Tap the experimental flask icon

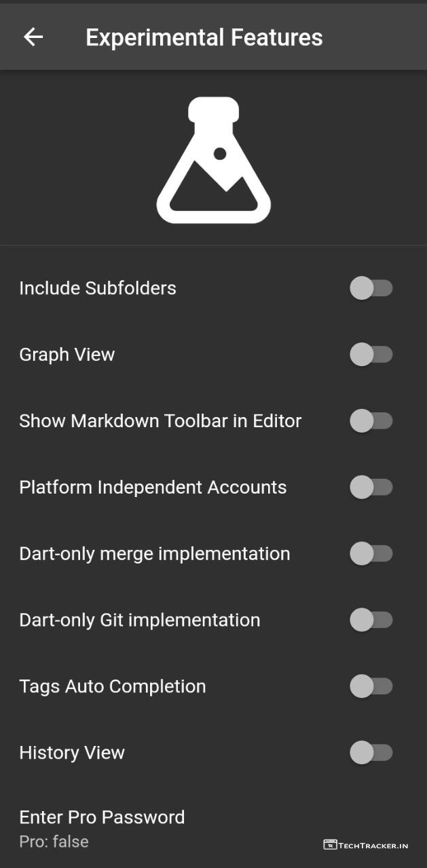pyautogui.click(x=214, y=161)
